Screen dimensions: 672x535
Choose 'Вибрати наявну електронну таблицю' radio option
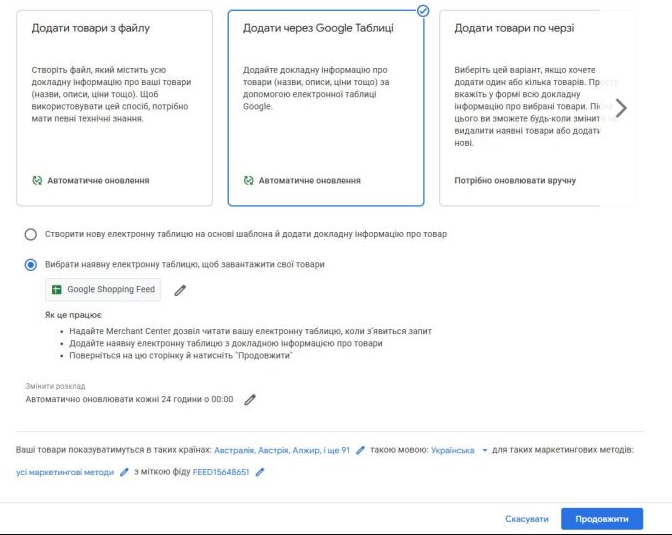30,264
